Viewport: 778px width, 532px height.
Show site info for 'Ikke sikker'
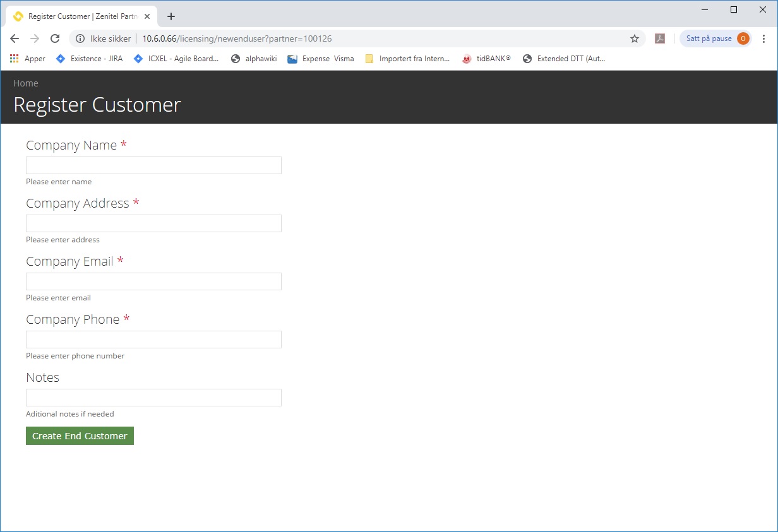click(x=103, y=38)
